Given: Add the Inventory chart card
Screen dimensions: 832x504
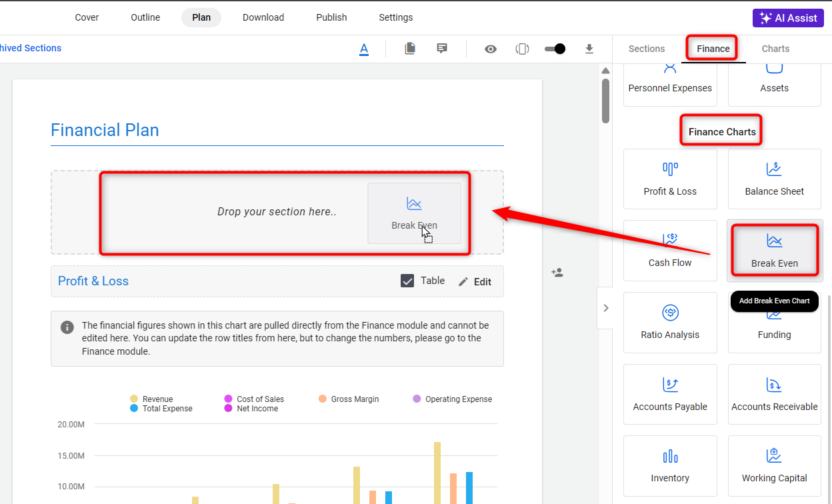Looking at the screenshot, I should pyautogui.click(x=670, y=466).
